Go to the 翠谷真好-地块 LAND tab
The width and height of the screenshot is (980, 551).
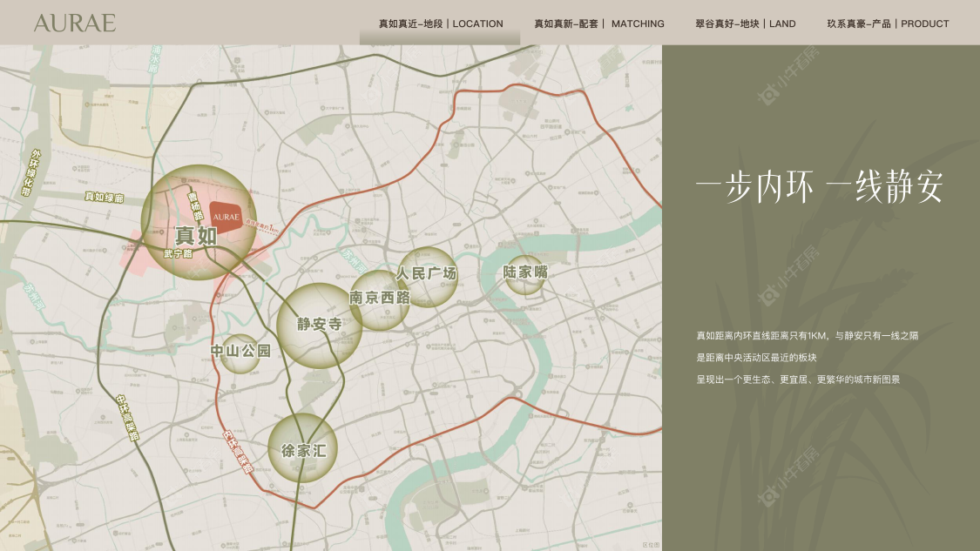pyautogui.click(x=745, y=24)
